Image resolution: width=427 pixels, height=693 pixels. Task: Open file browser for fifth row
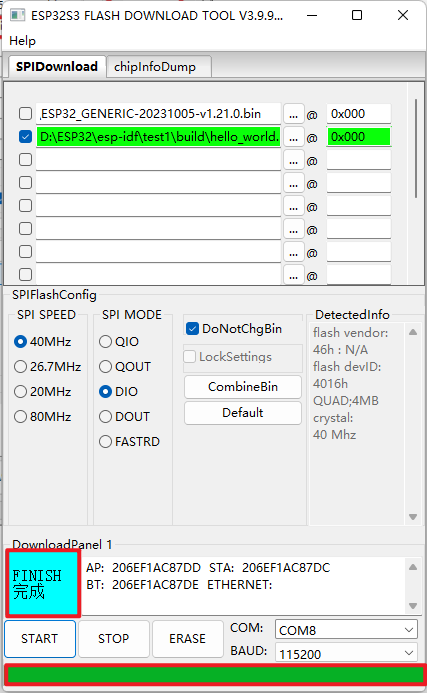point(294,206)
